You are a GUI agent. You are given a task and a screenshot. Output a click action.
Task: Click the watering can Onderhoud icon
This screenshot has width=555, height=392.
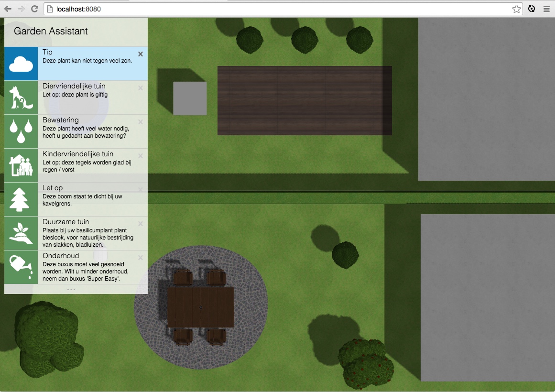[x=21, y=267]
